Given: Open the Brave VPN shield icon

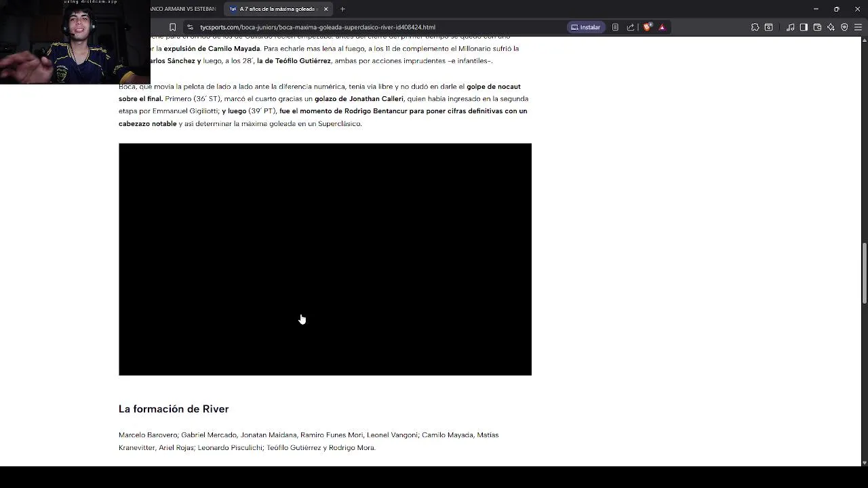Looking at the screenshot, I should (x=844, y=27).
